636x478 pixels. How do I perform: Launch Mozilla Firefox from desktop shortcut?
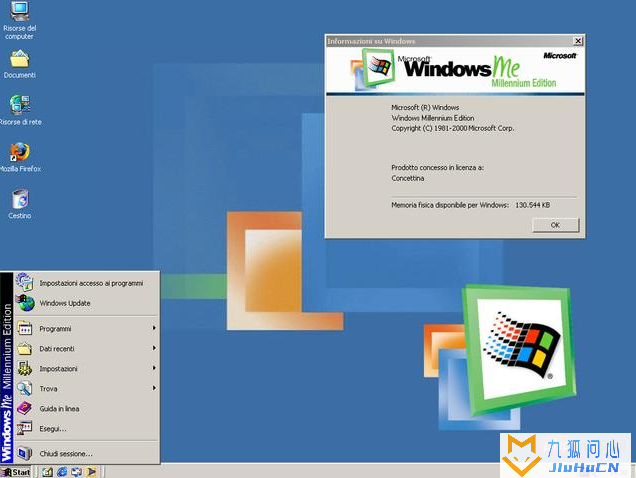[19, 153]
